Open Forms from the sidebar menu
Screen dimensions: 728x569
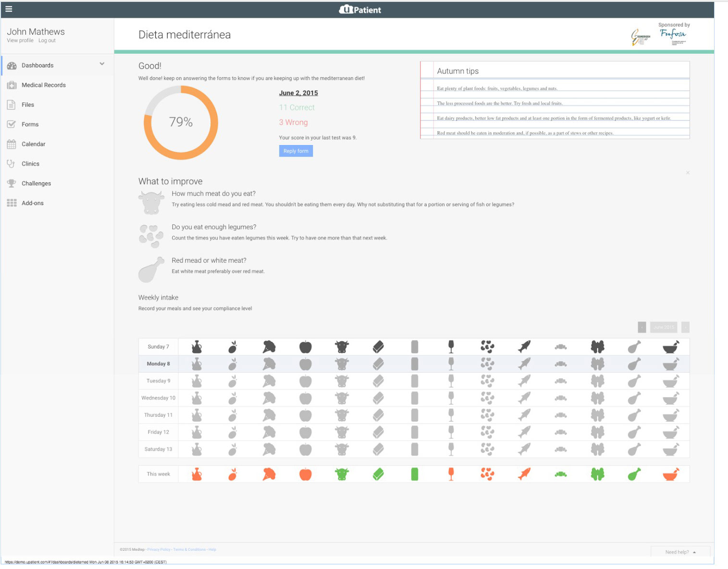tap(30, 124)
